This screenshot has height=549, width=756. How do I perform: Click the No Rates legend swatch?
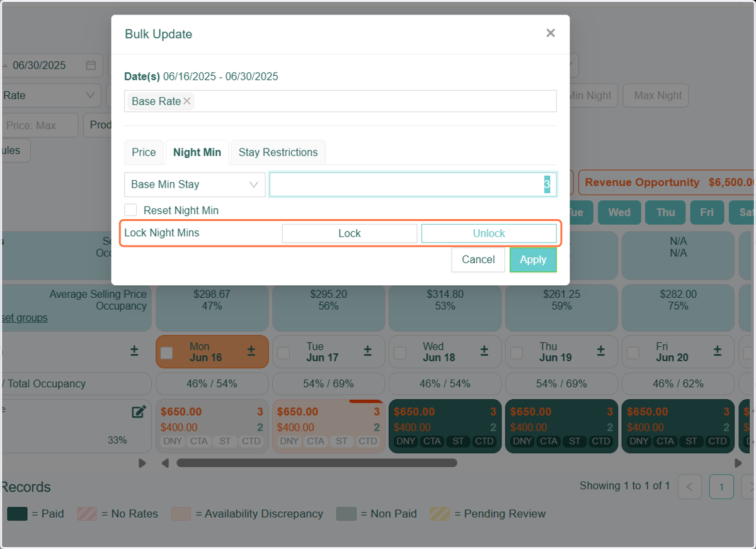87,514
